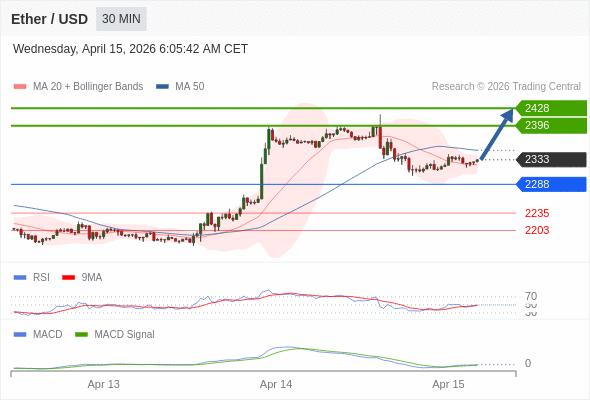590x400 pixels.
Task: Click the 'Apr 14' axis date
Action: click(x=276, y=385)
